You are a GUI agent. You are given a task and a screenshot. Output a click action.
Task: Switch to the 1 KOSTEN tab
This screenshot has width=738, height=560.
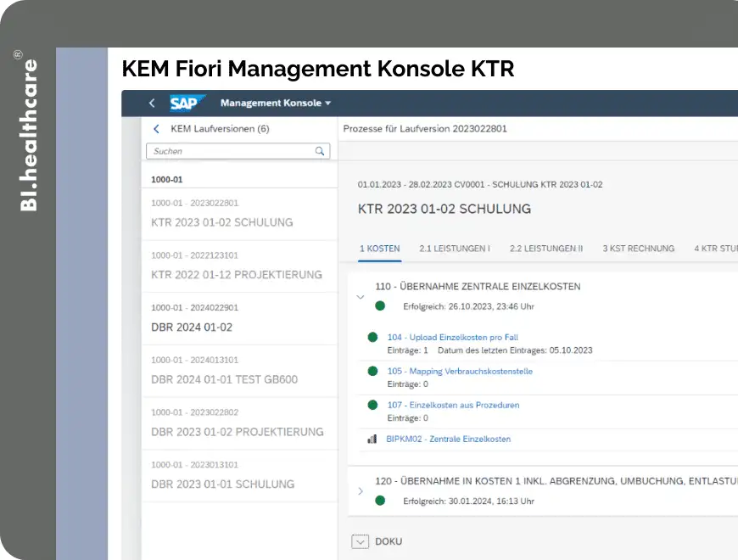[380, 249]
